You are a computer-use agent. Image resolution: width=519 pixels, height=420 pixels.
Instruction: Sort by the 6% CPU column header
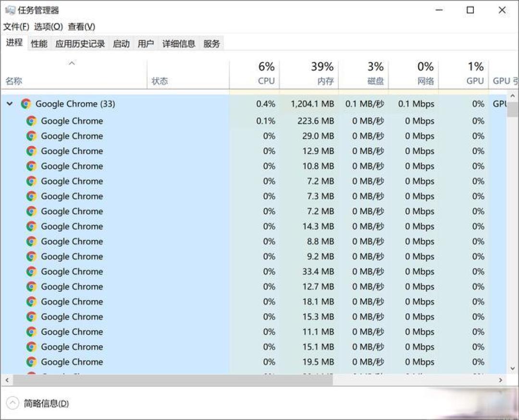pos(254,74)
